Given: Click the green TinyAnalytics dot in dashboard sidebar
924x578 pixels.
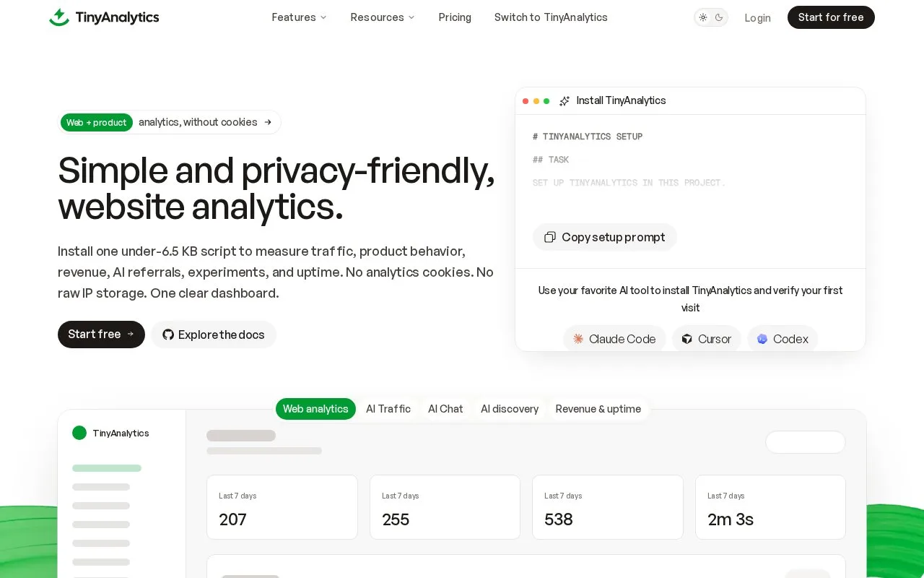Looking at the screenshot, I should (79, 433).
